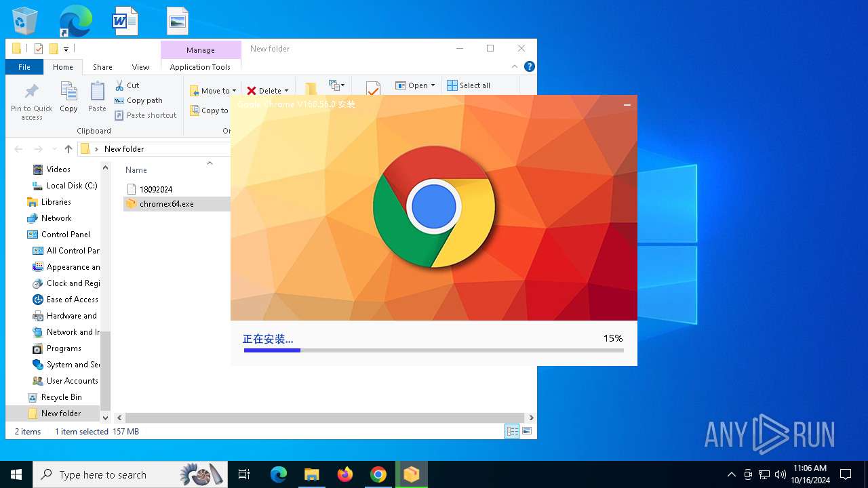
Task: Click the Name column header
Action: 136,170
